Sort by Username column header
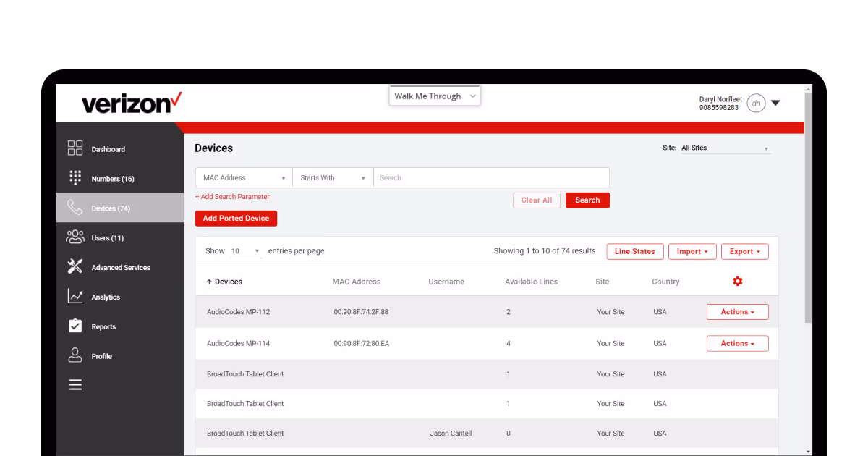 click(446, 282)
